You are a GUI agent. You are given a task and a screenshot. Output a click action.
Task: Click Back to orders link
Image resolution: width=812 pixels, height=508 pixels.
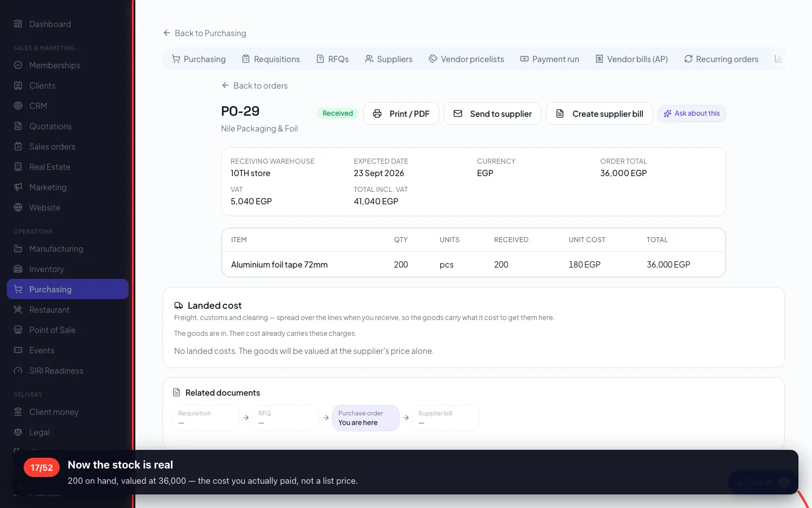254,85
